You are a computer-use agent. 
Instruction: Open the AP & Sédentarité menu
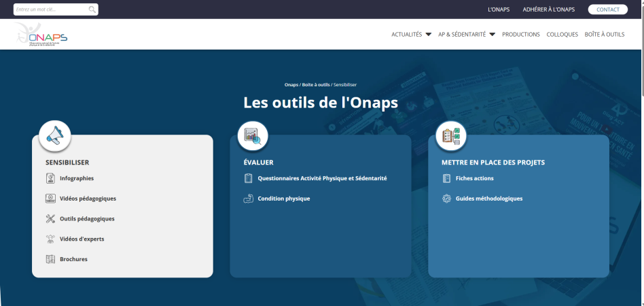[462, 35]
